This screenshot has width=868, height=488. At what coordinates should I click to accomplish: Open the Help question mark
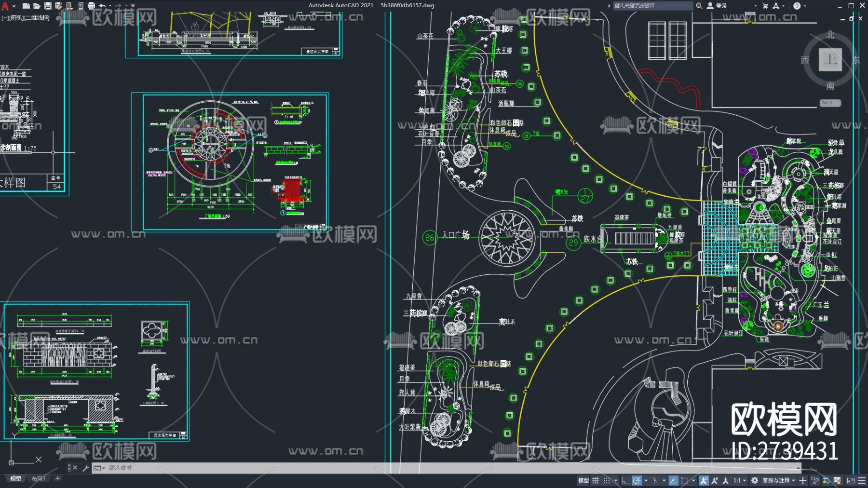[797, 6]
